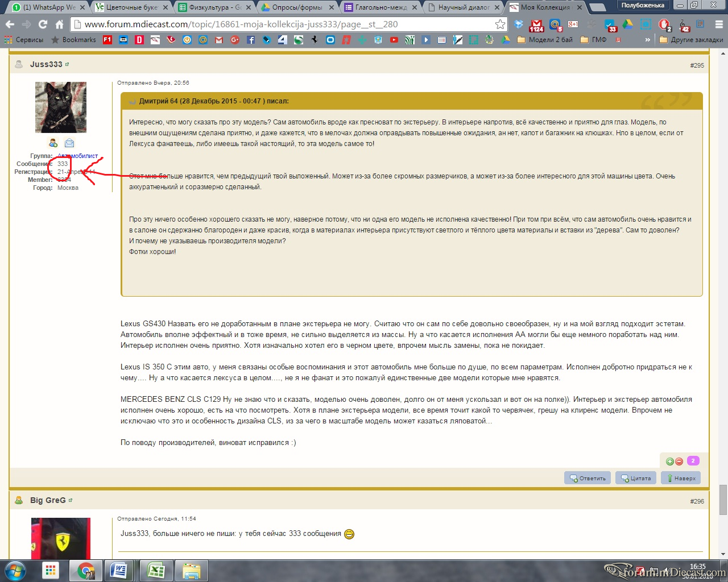The image size is (728, 582).
Task: Click the Ответить reply button
Action: (x=588, y=478)
